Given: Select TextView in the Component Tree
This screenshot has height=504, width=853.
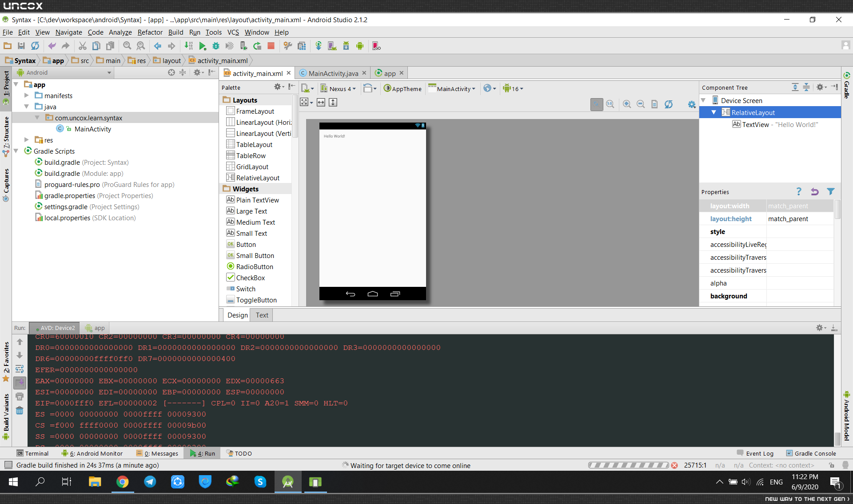Looking at the screenshot, I should coord(775,125).
